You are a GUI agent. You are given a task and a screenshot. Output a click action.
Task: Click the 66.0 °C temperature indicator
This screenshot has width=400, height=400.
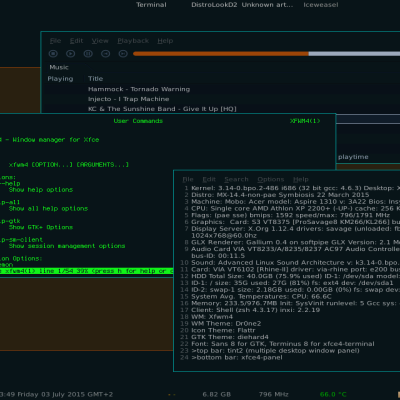click(333, 394)
